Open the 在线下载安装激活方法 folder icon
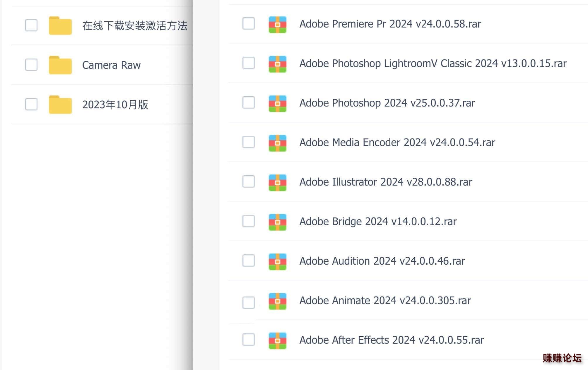588x370 pixels. pyautogui.click(x=60, y=25)
